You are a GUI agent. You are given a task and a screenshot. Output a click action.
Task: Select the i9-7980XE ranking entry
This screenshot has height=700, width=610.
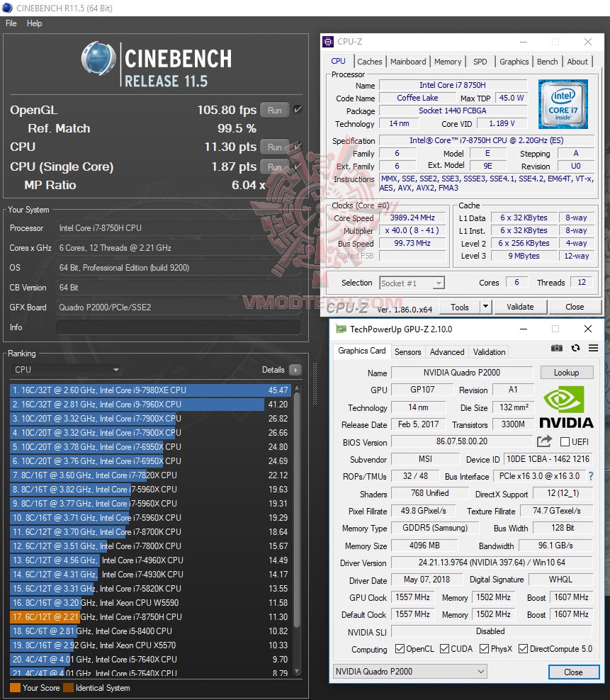(x=150, y=390)
